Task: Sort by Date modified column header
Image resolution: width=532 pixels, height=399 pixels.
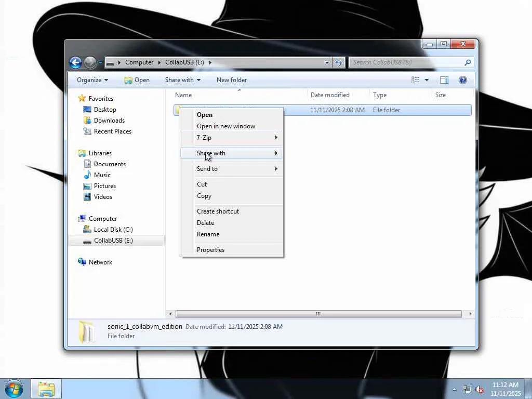Action: pyautogui.click(x=330, y=95)
